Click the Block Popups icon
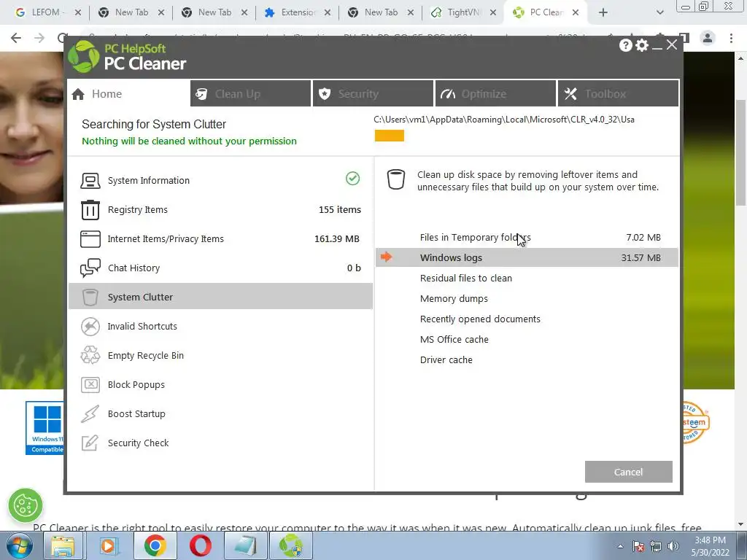The height and width of the screenshot is (560, 747). 90,385
